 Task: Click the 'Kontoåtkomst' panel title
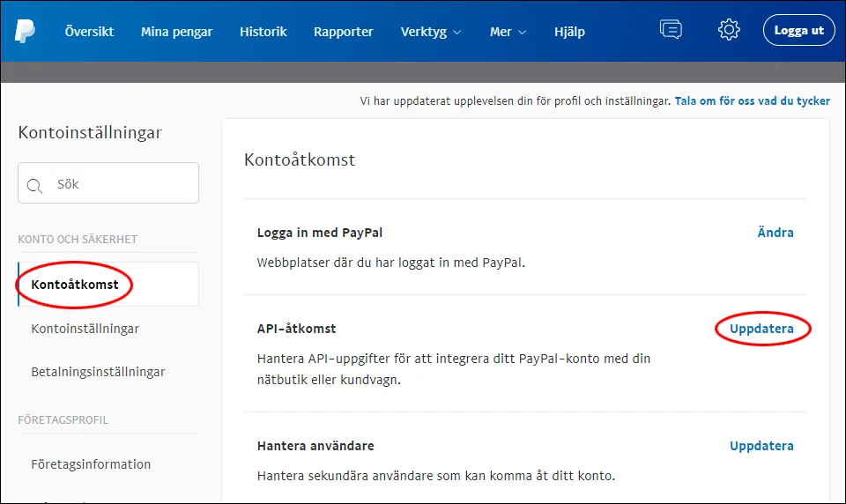pyautogui.click(x=300, y=159)
